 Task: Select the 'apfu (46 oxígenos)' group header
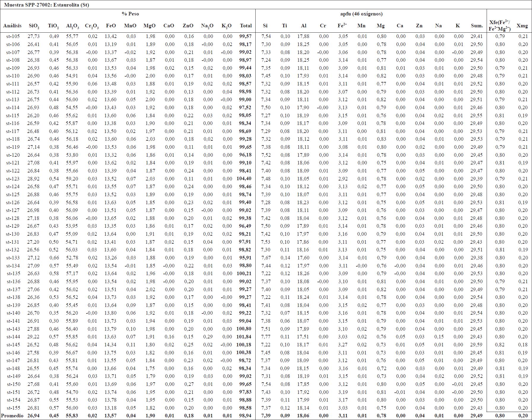(361, 14)
